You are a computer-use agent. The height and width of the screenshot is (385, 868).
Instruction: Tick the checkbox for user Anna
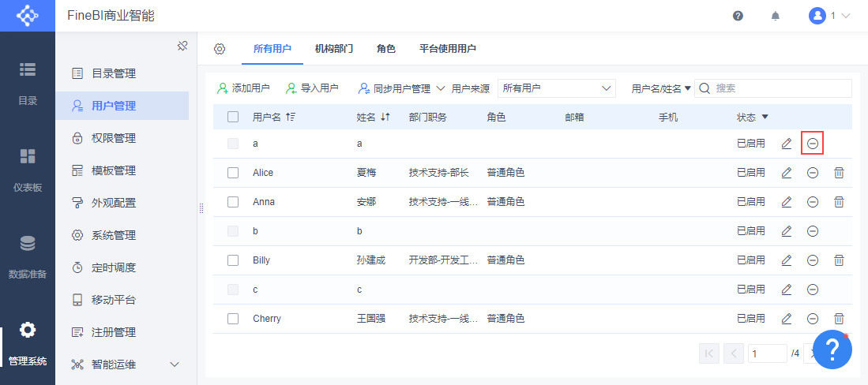(x=233, y=202)
